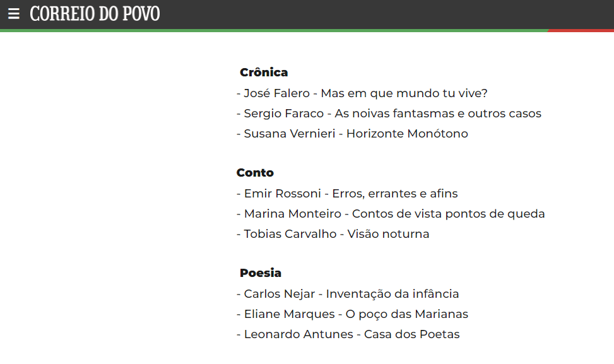Click the Correio do Povo logo
This screenshot has width=614, height=364.
point(95,14)
